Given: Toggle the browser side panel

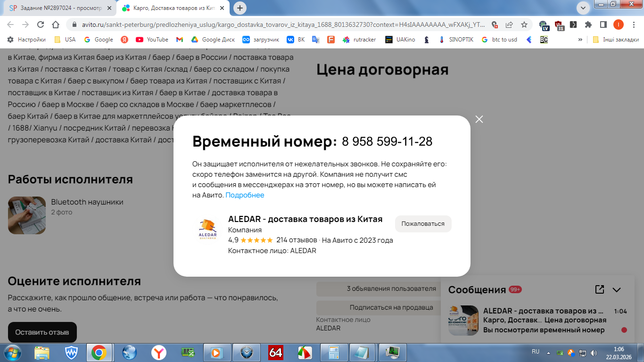Looking at the screenshot, I should (603, 25).
